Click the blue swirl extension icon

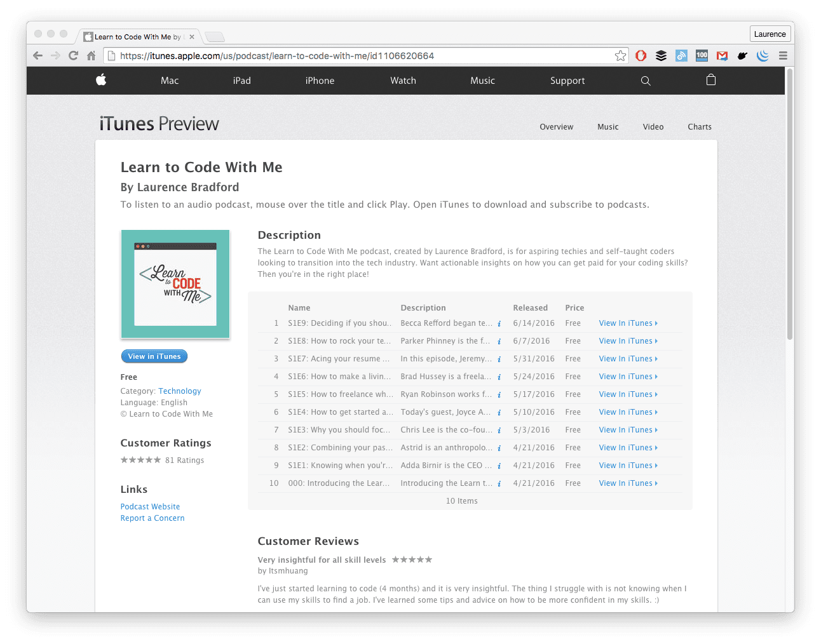pos(763,56)
